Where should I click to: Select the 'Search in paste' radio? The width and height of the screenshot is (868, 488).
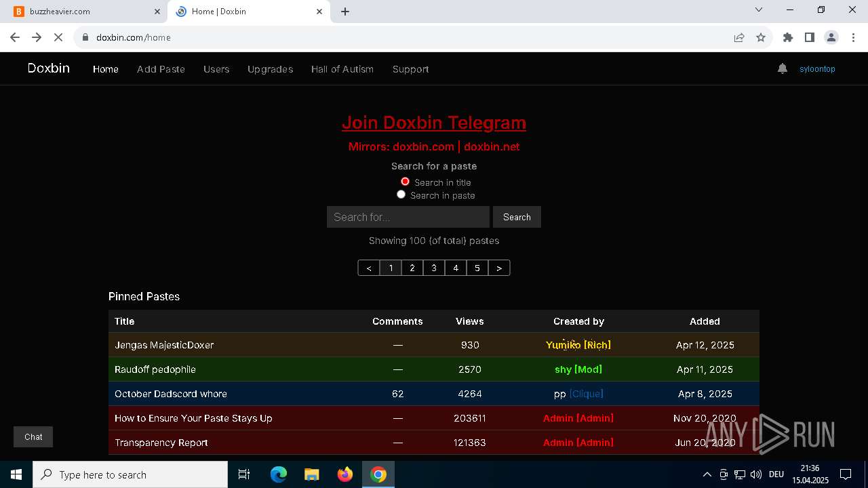click(x=401, y=195)
